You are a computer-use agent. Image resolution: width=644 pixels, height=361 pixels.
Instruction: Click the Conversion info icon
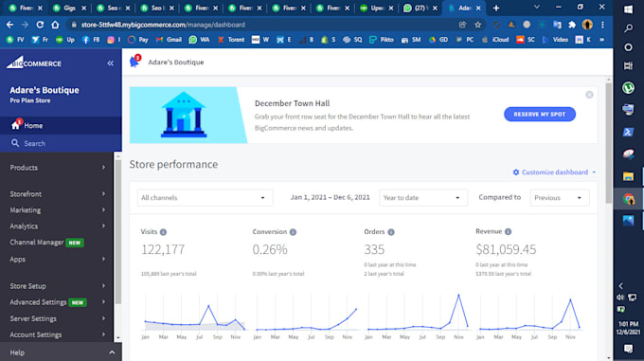pyautogui.click(x=293, y=232)
